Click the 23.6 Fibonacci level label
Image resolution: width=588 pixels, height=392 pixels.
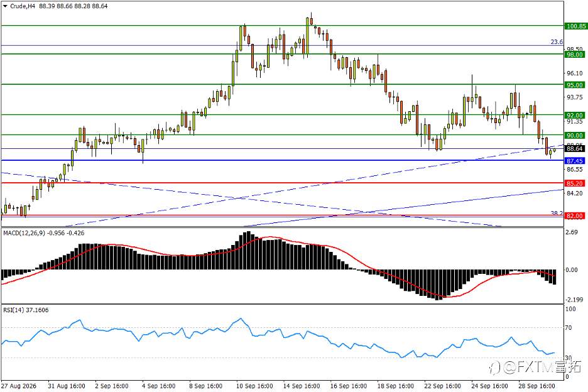pos(557,42)
